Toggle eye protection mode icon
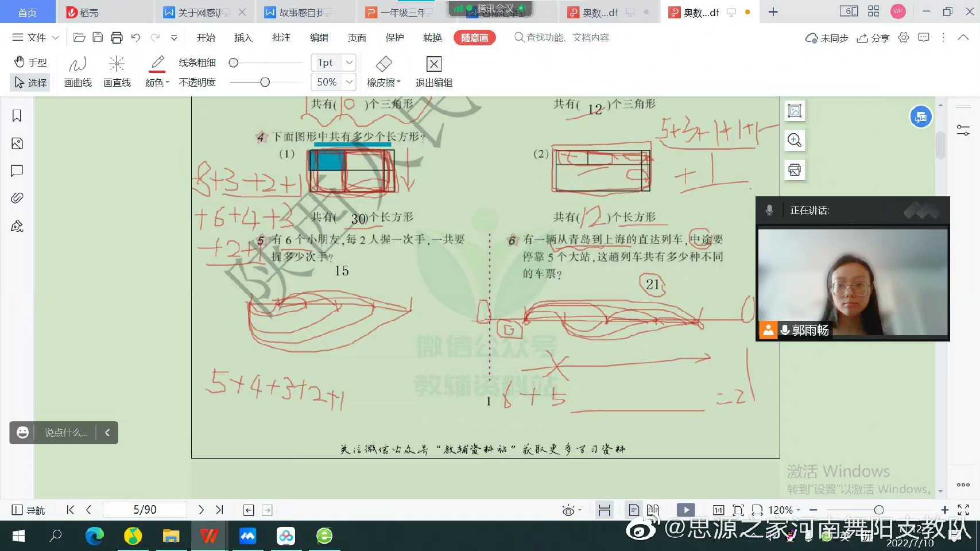The height and width of the screenshot is (551, 980). pos(569,510)
